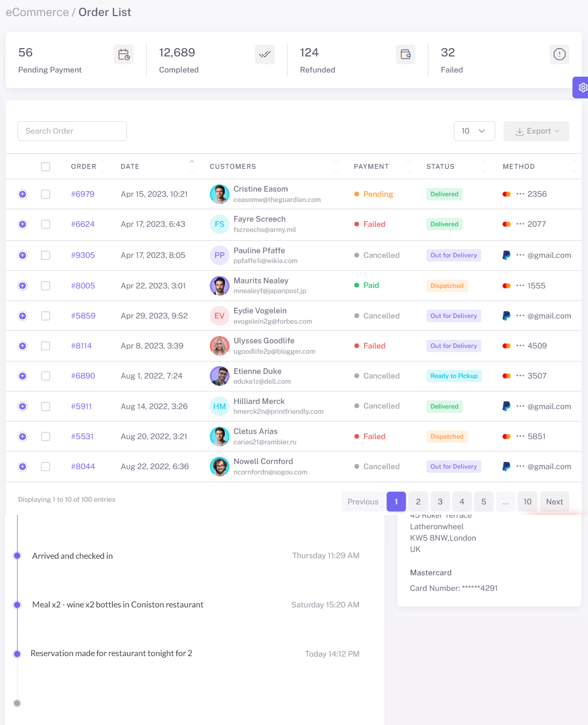Click the Next page button
Viewport: 588px width, 725px height.
tap(554, 502)
